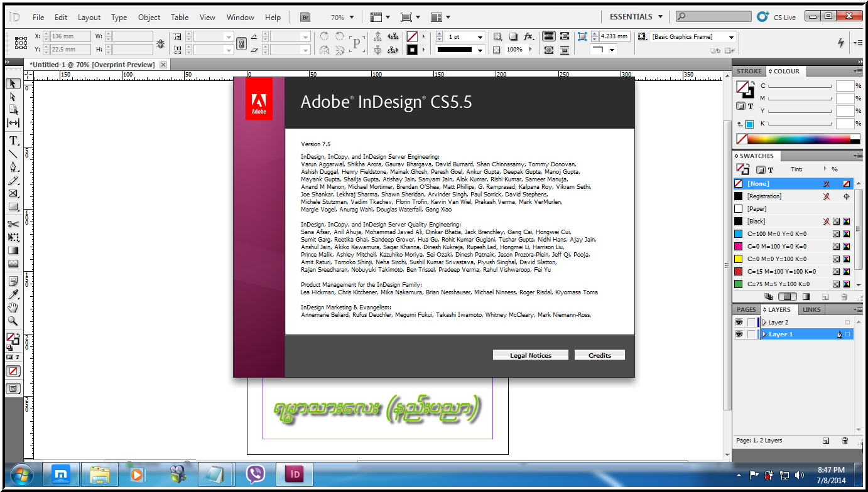The image size is (868, 492).
Task: Click the Rotate 90° anticlockwise icon
Action: tap(340, 36)
